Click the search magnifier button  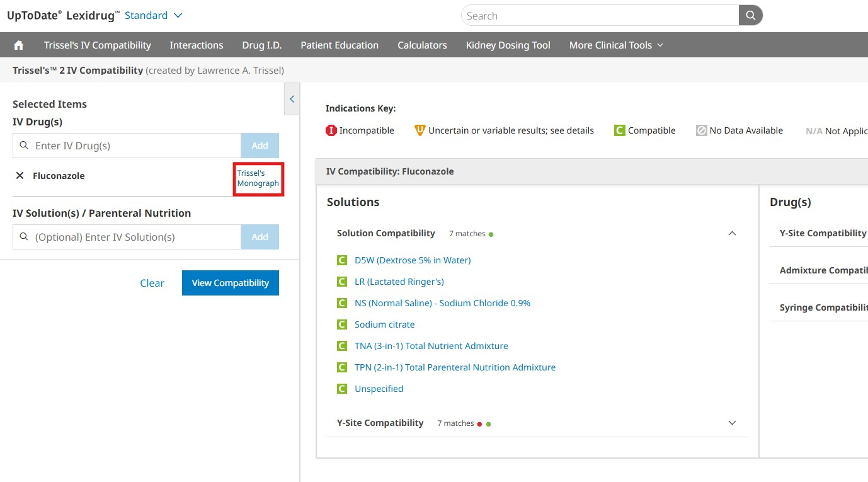pos(750,16)
